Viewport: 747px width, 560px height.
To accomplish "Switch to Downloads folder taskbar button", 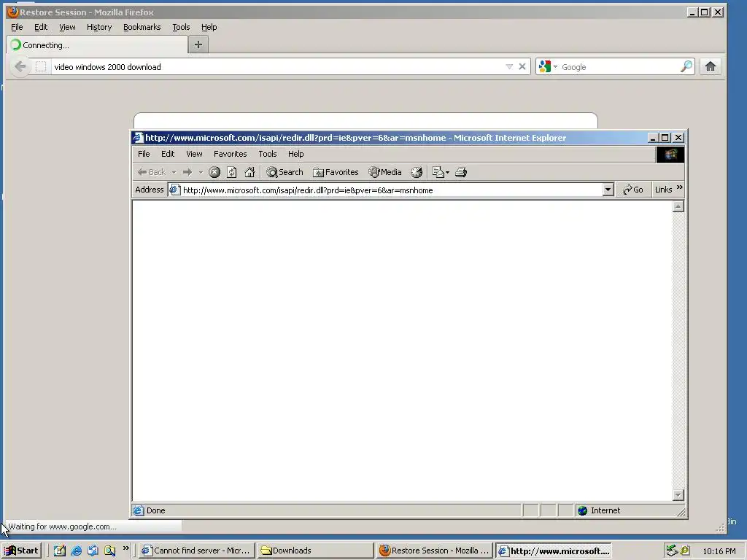I will click(x=315, y=551).
